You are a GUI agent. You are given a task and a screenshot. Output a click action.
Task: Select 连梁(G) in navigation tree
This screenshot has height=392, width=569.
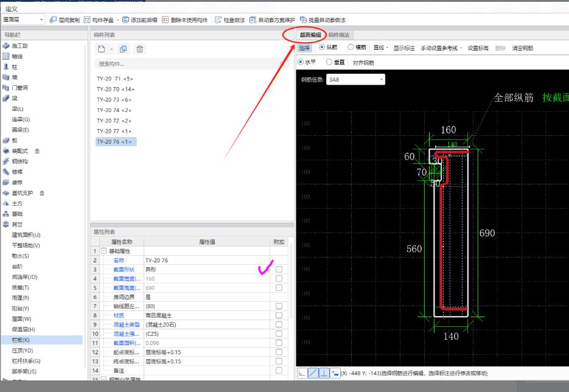(x=21, y=119)
